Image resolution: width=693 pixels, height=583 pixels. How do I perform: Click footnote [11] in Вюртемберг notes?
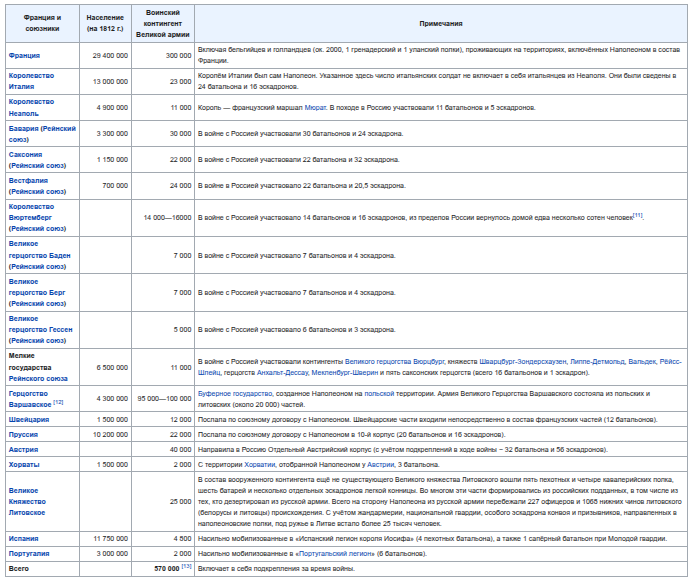click(x=637, y=215)
